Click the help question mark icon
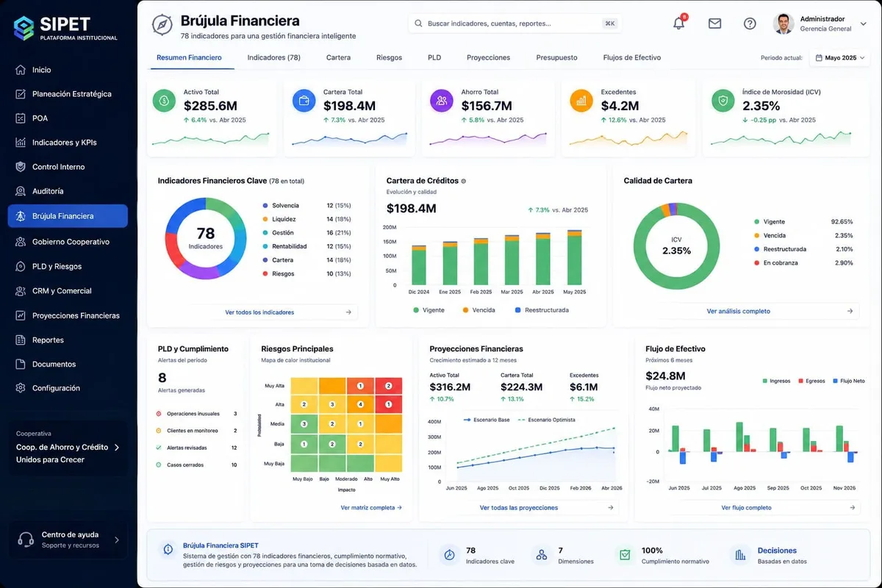This screenshot has width=882, height=588. 750,24
